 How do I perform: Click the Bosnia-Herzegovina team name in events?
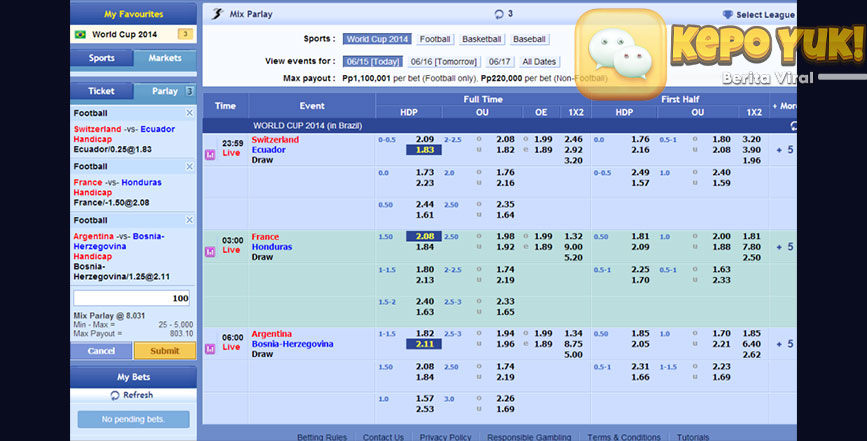pos(293,344)
